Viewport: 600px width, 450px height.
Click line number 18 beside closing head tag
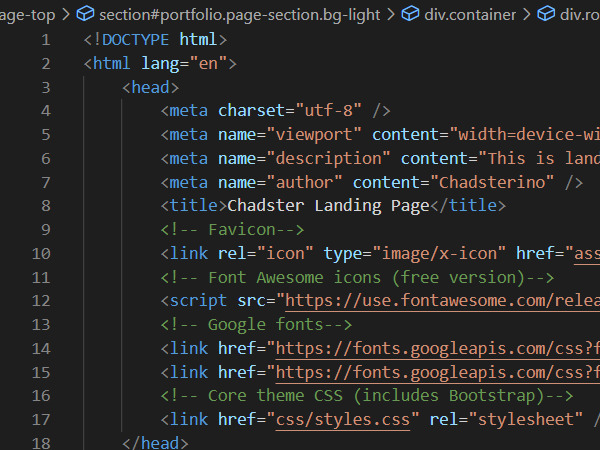[41, 443]
